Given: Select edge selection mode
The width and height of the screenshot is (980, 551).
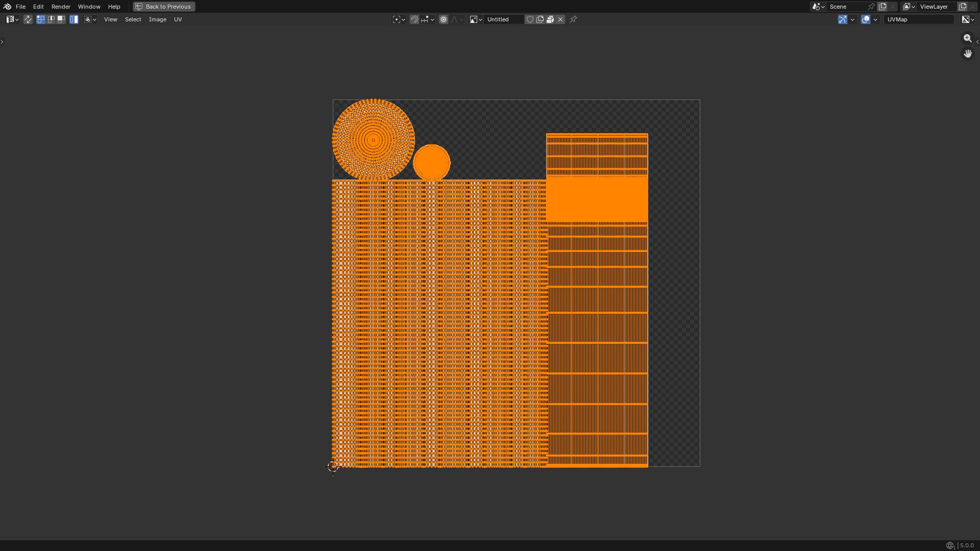Looking at the screenshot, I should pyautogui.click(x=51, y=19).
